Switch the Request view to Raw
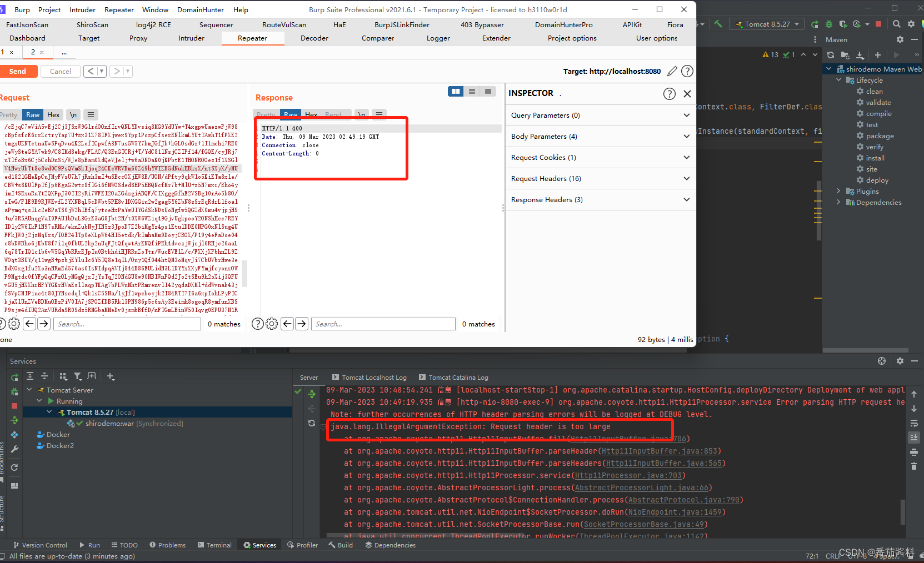 click(33, 115)
